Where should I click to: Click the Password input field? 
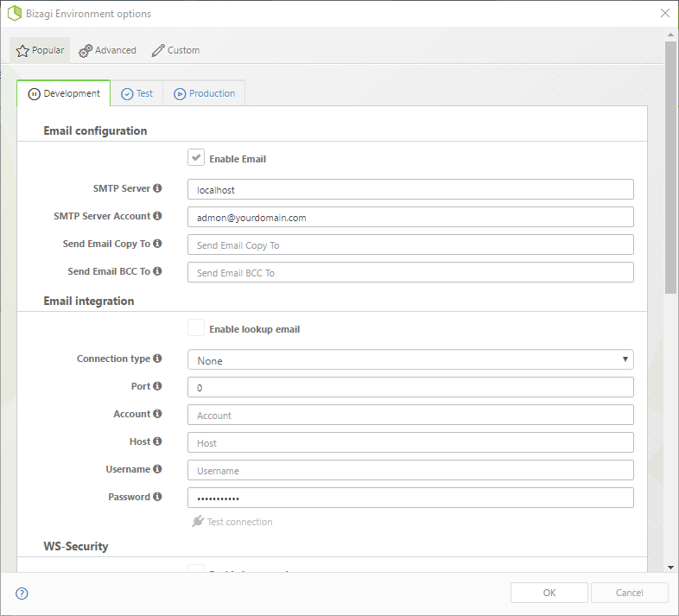point(410,498)
